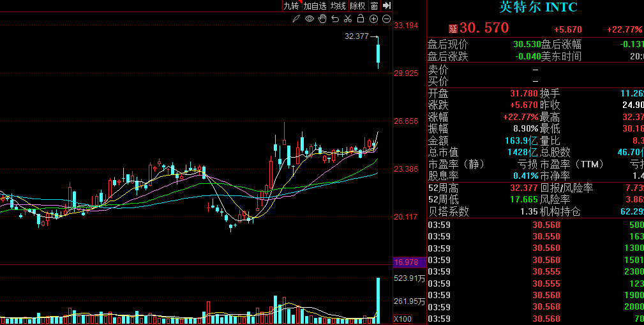Screen dimensions: 644x325
Task: Click the 涨幅 value +22.77% row
Action: 520,117
